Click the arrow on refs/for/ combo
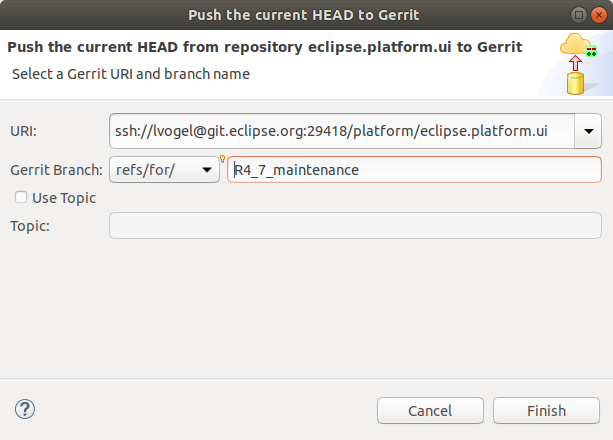This screenshot has width=613, height=440. [207, 170]
